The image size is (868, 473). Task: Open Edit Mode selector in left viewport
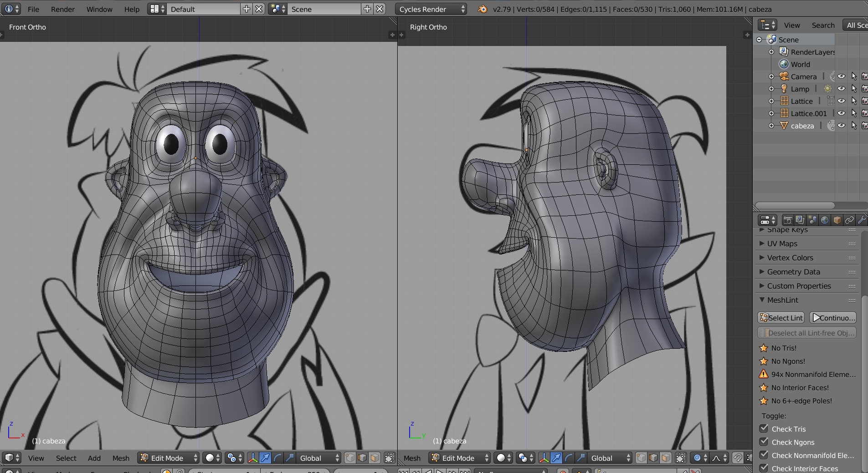(169, 458)
